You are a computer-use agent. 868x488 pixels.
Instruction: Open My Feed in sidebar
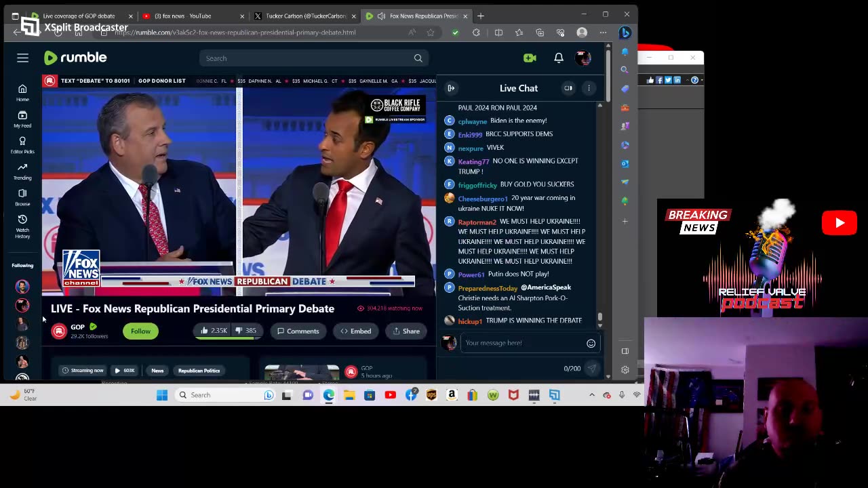click(x=22, y=119)
